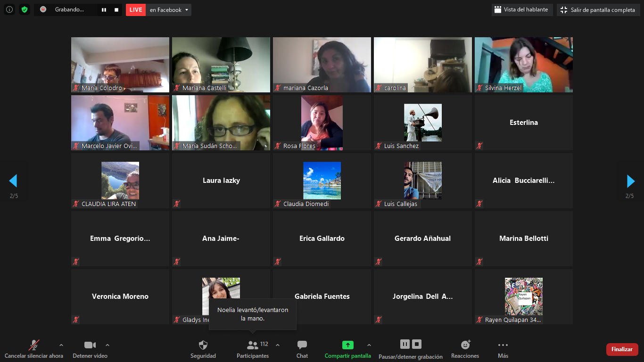Open the meeting information icon
This screenshot has width=644, height=362.
click(9, 9)
